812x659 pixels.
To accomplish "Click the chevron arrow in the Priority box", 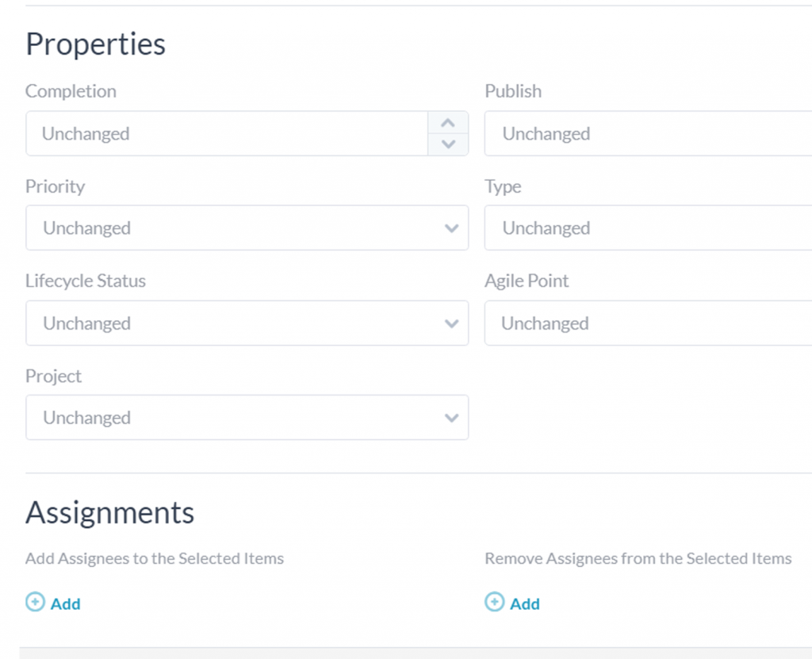I will click(452, 228).
